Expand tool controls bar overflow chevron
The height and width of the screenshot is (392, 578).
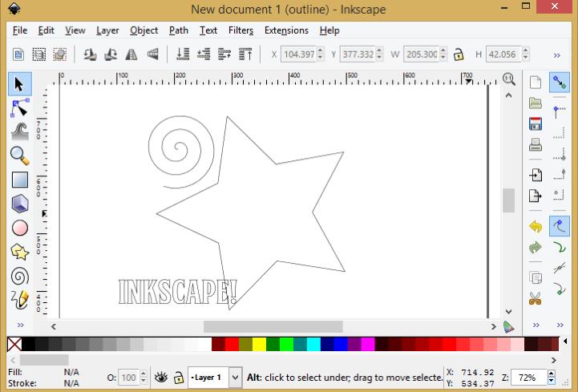click(x=556, y=55)
